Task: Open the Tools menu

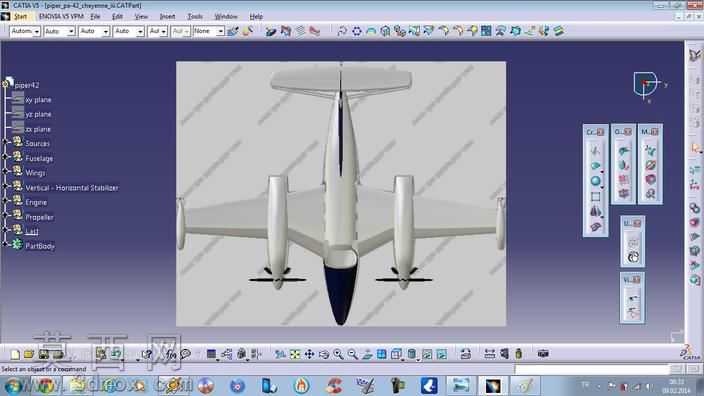Action: pos(195,17)
